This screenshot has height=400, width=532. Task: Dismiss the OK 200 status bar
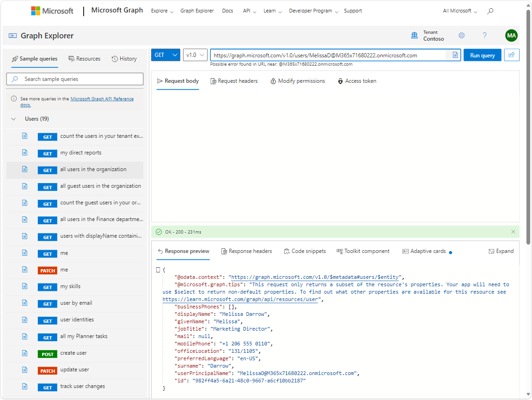(x=513, y=232)
